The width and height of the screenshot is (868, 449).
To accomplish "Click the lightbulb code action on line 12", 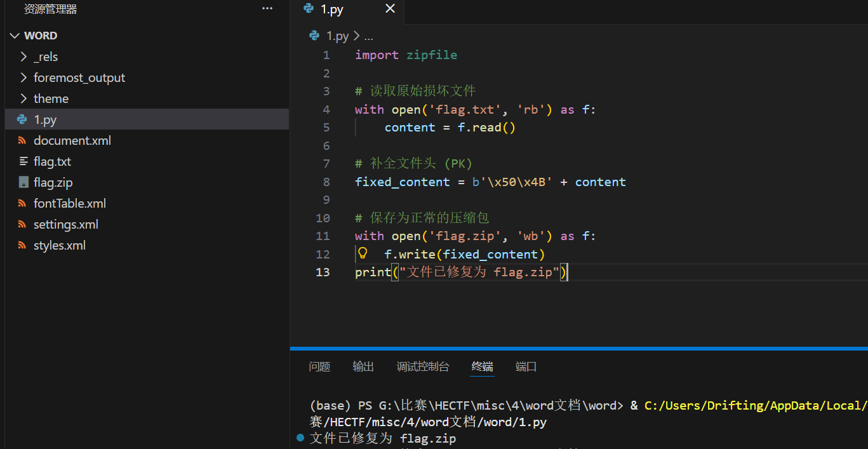I will point(362,253).
